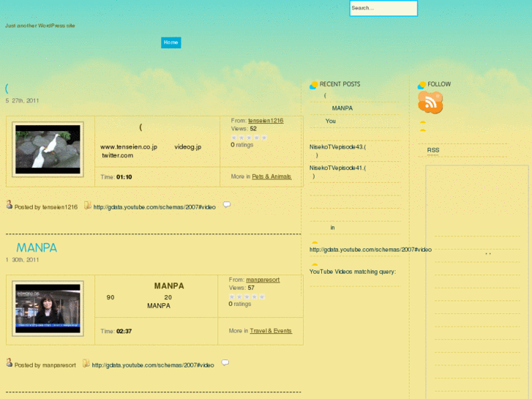The image size is (532, 399).
Task: Visit the tenseien1216 uploader link
Action: pyautogui.click(x=266, y=121)
